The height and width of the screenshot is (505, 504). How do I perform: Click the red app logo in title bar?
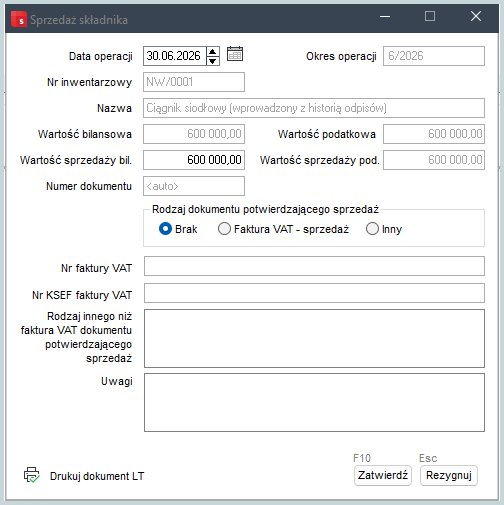tap(19, 19)
